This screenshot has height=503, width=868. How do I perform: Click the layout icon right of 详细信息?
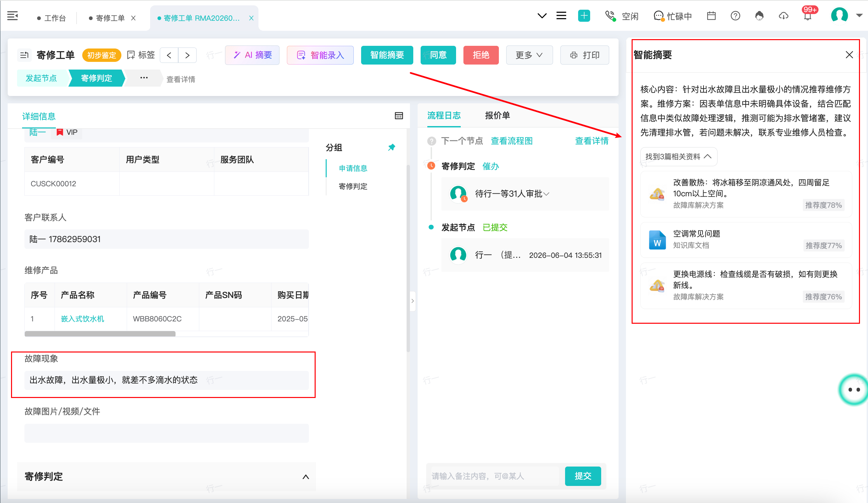(x=399, y=116)
